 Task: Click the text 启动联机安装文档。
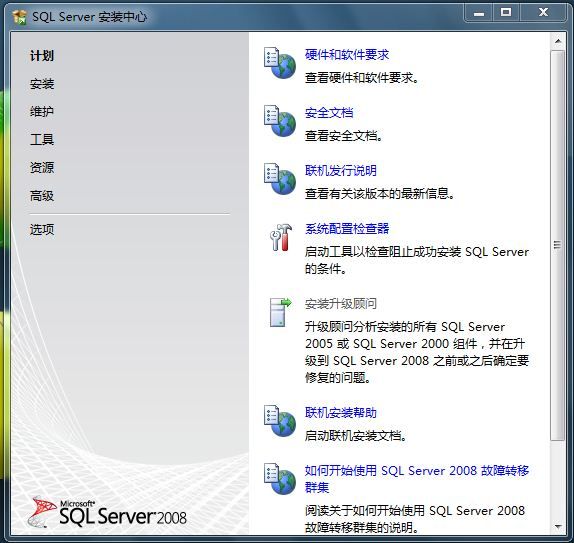point(355,436)
